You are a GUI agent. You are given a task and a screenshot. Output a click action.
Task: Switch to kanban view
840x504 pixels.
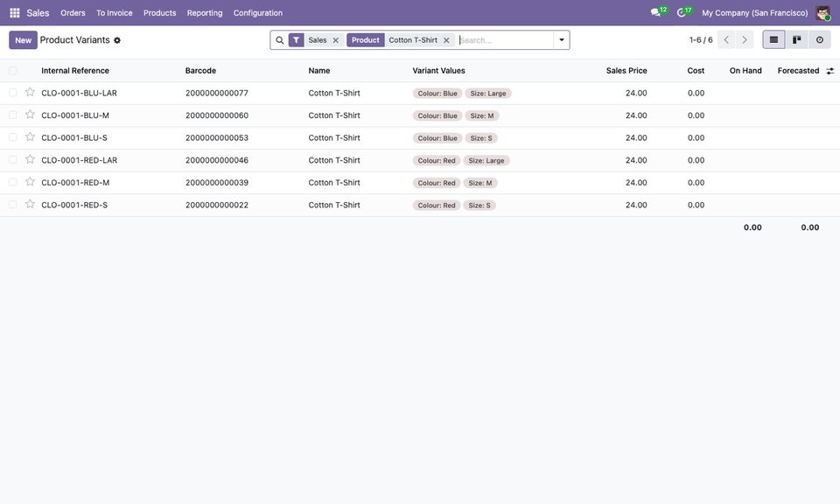[x=796, y=39]
